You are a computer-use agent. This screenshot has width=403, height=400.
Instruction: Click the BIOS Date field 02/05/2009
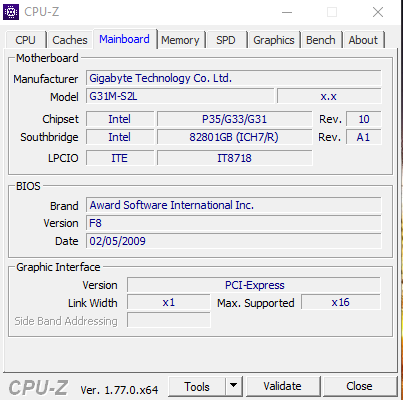point(234,241)
